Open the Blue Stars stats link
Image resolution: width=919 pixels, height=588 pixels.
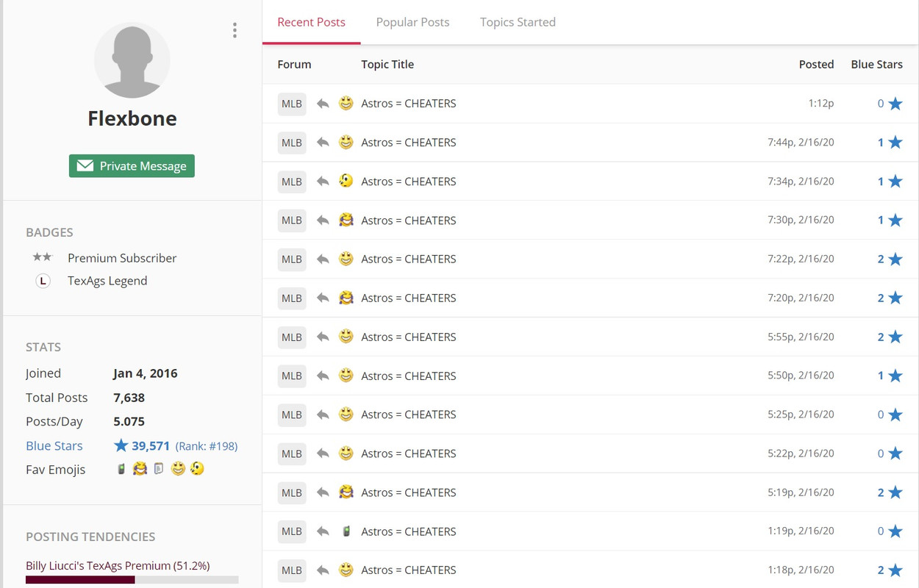tap(54, 445)
